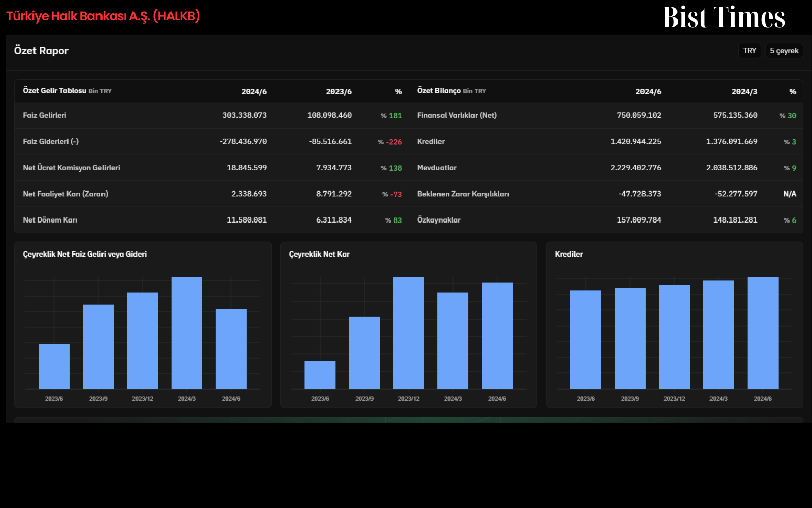This screenshot has width=812, height=508.
Task: Click 2023/9 bar in Krediler chart
Action: tap(630, 338)
